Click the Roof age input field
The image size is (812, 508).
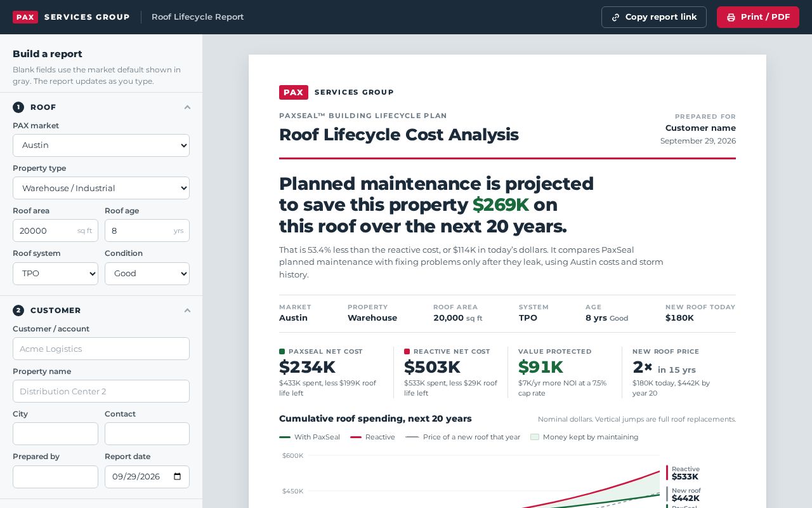[147, 231]
